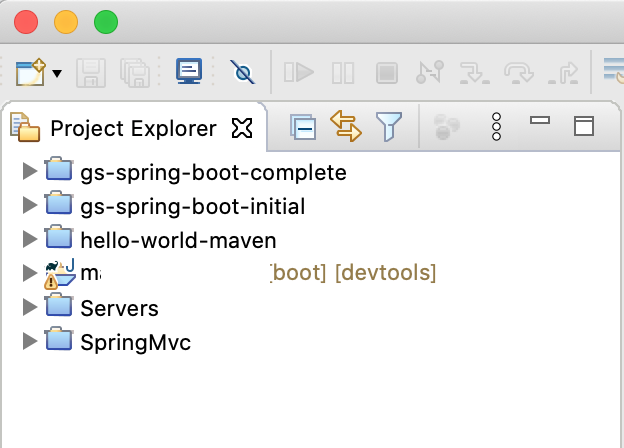This screenshot has height=448, width=624.
Task: Expand gs-spring-boot-initial project
Action: coord(30,205)
